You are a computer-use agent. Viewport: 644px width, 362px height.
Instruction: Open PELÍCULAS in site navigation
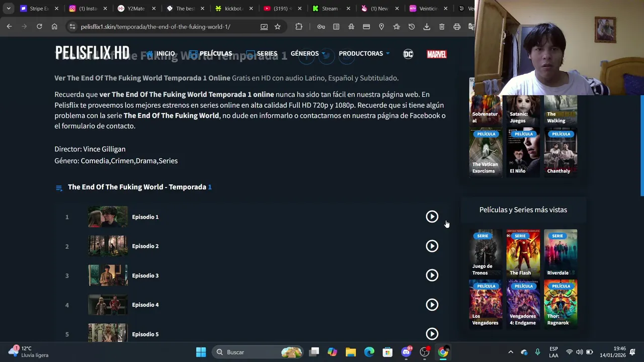point(211,53)
